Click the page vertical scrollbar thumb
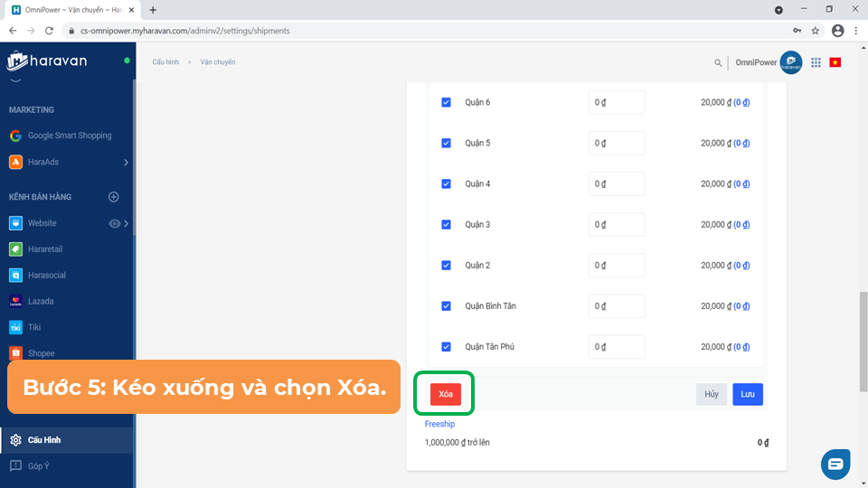The image size is (868, 488). point(863,342)
